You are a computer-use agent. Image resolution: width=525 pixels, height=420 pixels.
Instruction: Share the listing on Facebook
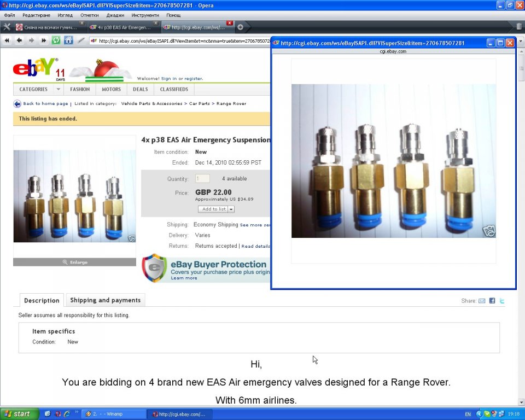[492, 301]
